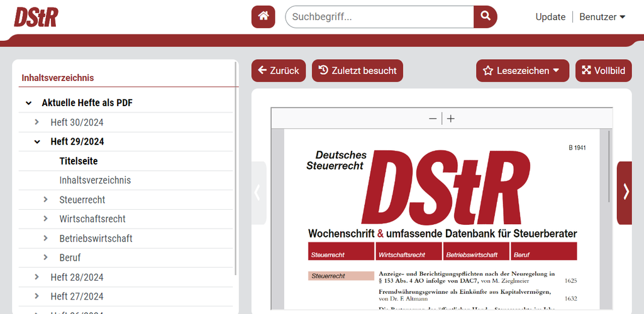
Task: Click the PDF viewer vertical scrollbar
Action: [x=609, y=166]
